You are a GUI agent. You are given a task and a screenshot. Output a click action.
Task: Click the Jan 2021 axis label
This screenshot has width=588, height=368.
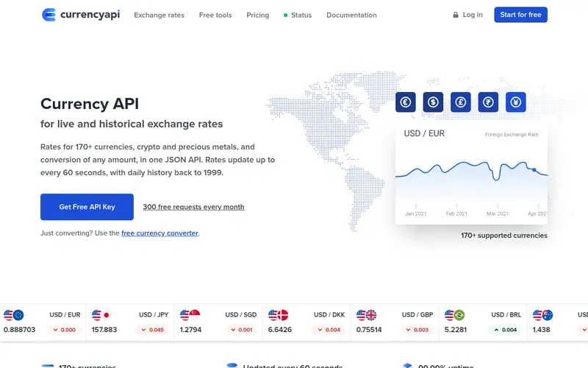click(x=415, y=213)
